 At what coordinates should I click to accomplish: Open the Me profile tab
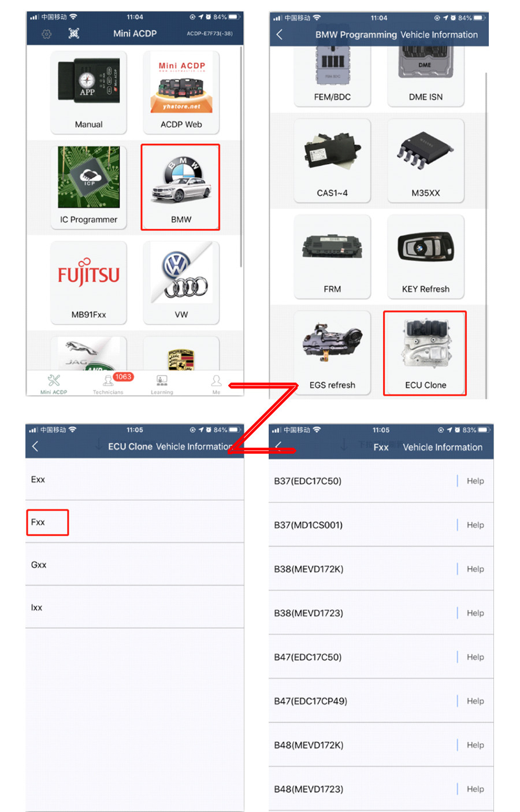tap(216, 384)
